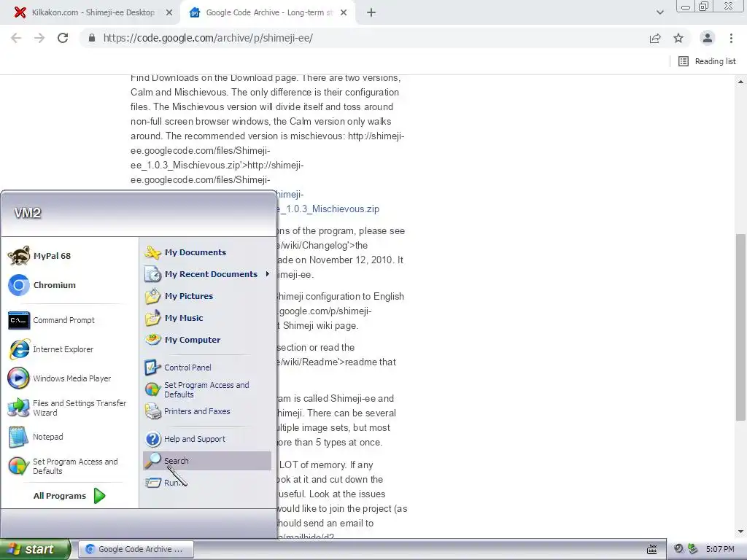The width and height of the screenshot is (747, 560).
Task: Click the safely remove hardware tray icon
Action: click(693, 549)
